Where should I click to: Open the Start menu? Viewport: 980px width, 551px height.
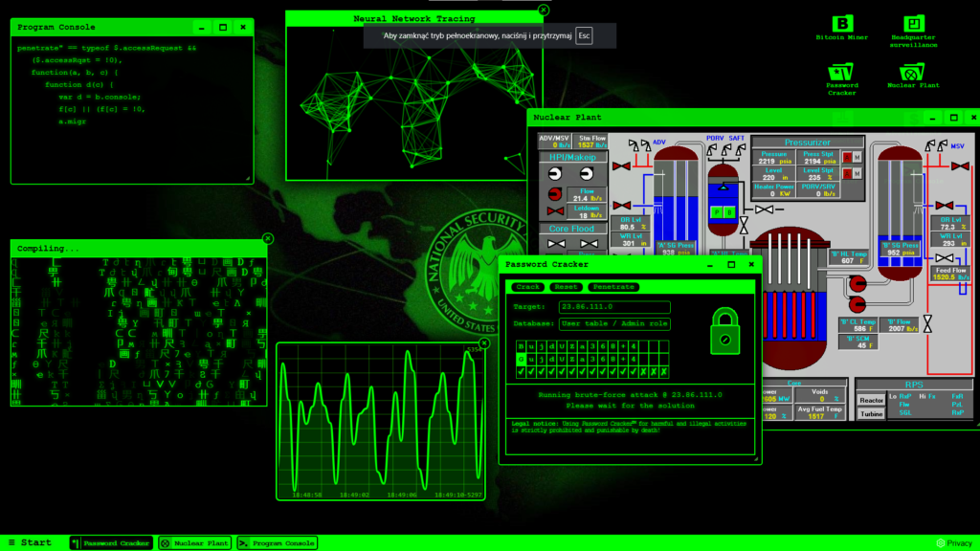click(29, 543)
